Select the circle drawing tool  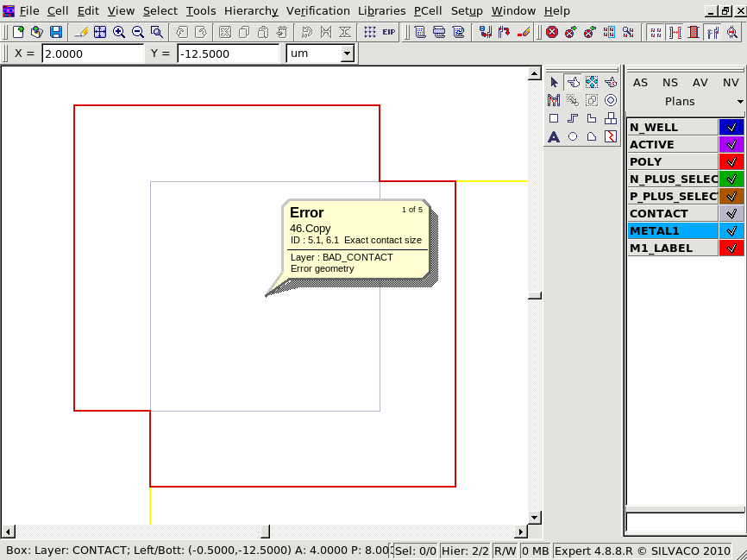(x=573, y=136)
